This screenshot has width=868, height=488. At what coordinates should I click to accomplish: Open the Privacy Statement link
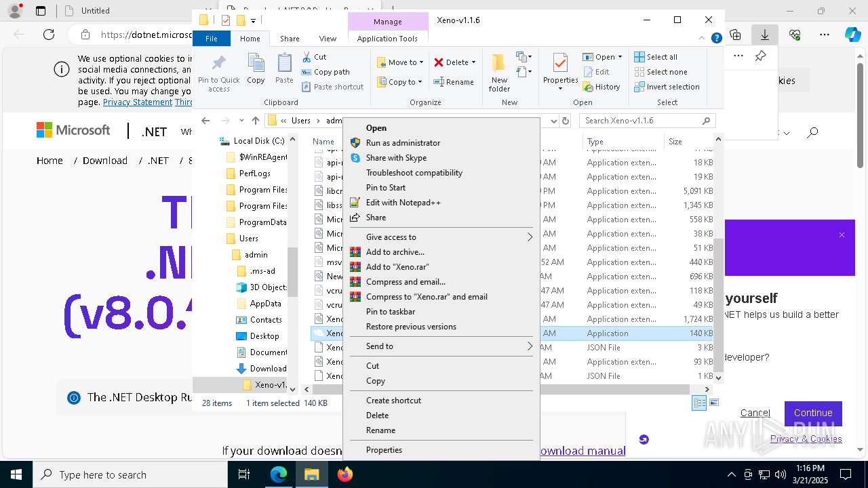138,102
